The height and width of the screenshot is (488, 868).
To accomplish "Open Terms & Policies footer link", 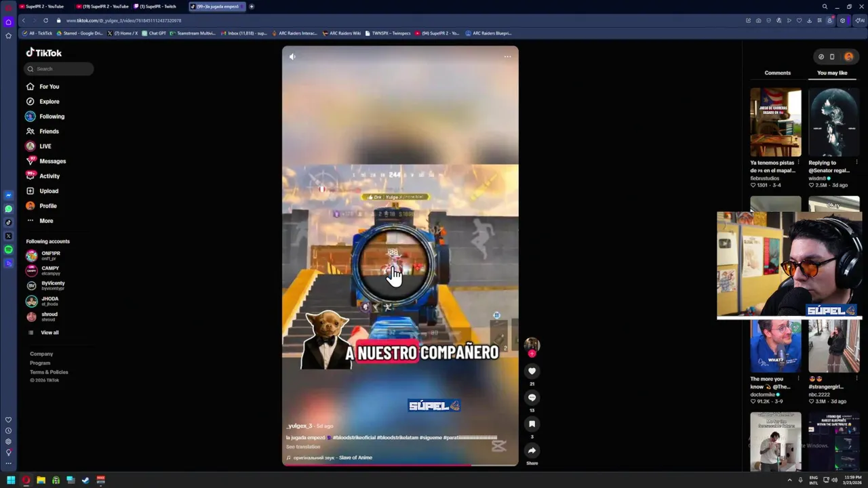I will [49, 372].
